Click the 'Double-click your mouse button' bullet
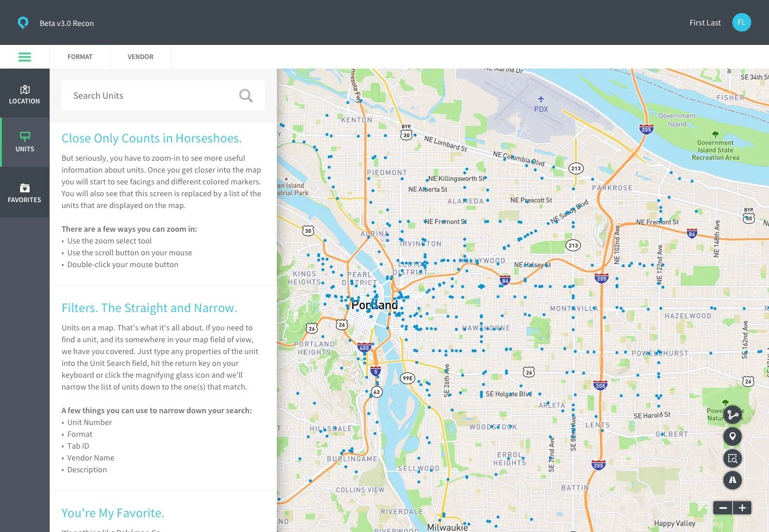 (122, 264)
